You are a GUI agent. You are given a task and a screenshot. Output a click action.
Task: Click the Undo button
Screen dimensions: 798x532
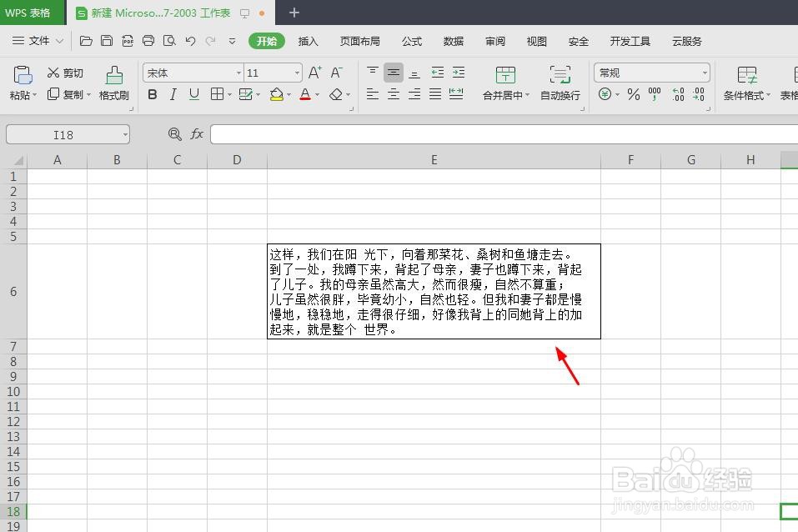tap(190, 40)
